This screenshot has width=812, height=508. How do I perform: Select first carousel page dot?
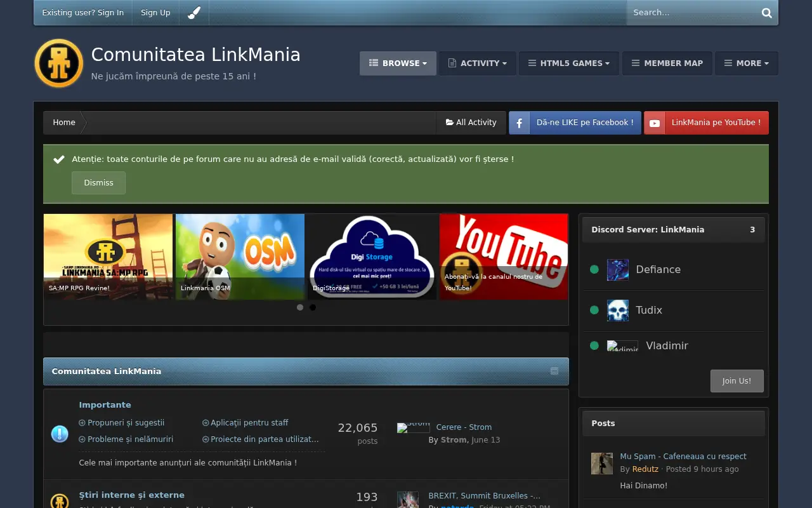tap(300, 307)
